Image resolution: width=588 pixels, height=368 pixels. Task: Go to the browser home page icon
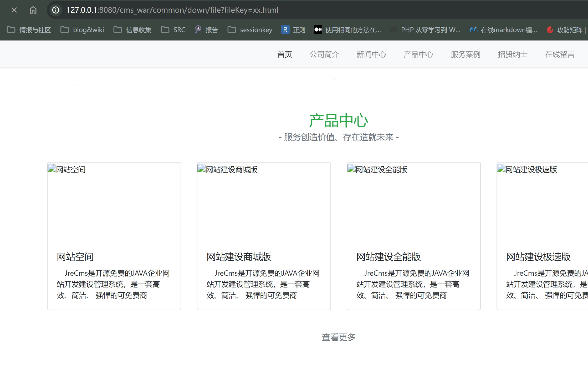point(33,10)
